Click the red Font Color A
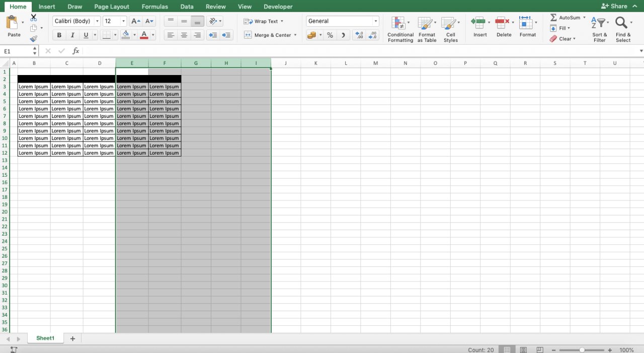This screenshot has height=353, width=644. point(144,35)
